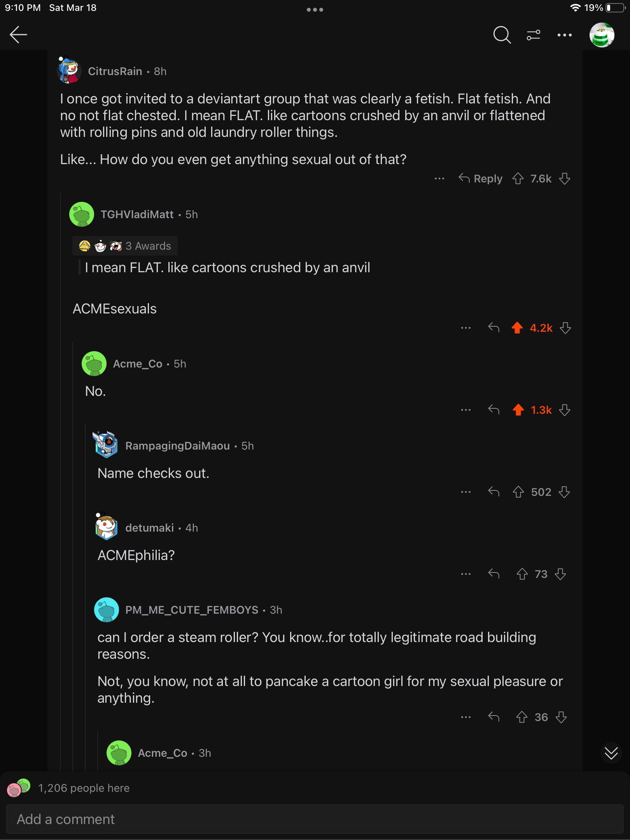Tap the downvote arrow on detumaki's comment
630x840 pixels.
click(560, 574)
